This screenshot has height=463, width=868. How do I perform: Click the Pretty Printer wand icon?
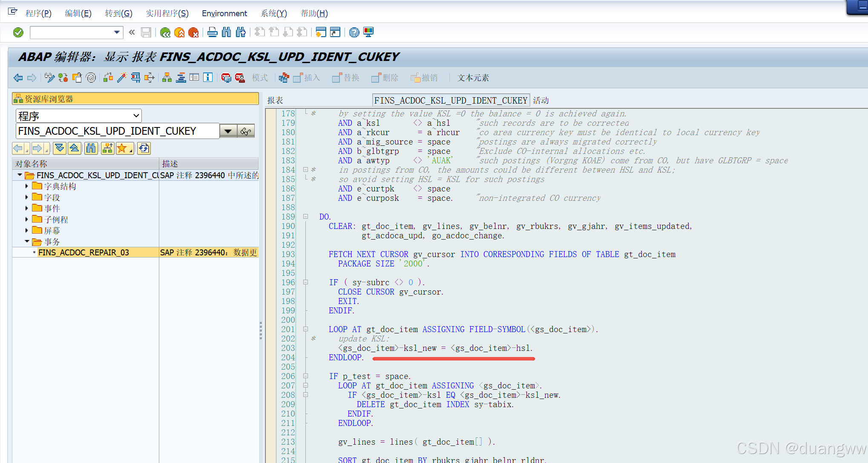(122, 78)
